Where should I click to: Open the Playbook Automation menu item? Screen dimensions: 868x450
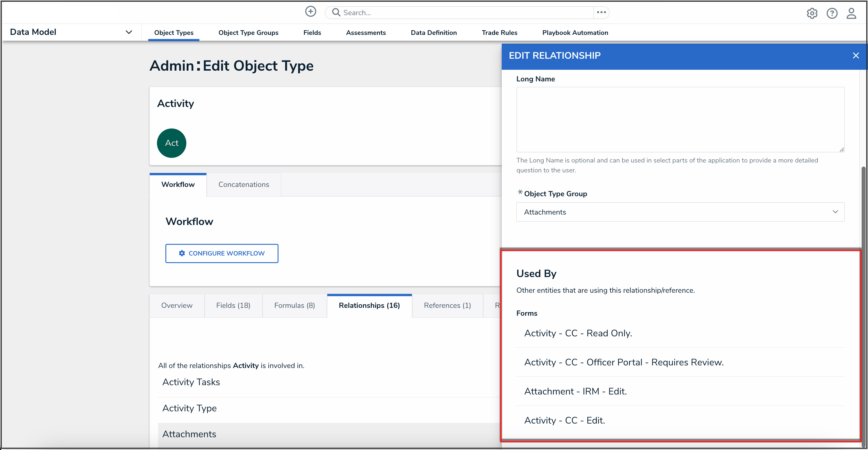(575, 33)
